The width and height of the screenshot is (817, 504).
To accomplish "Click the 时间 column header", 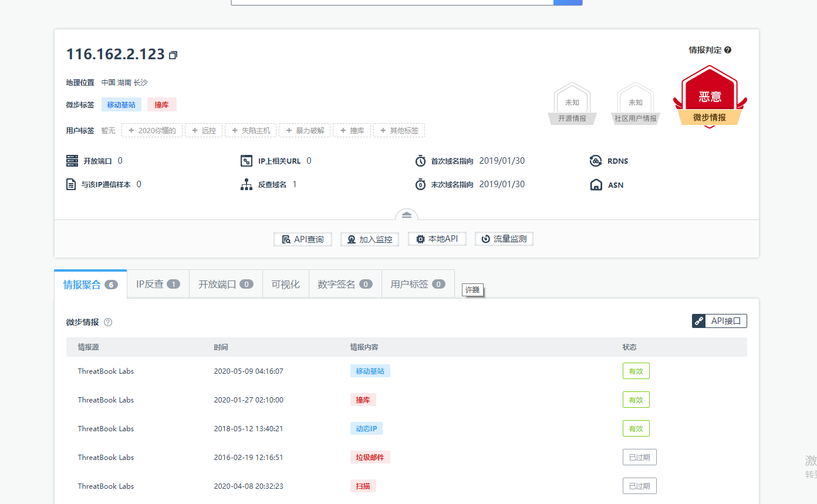I will click(221, 347).
